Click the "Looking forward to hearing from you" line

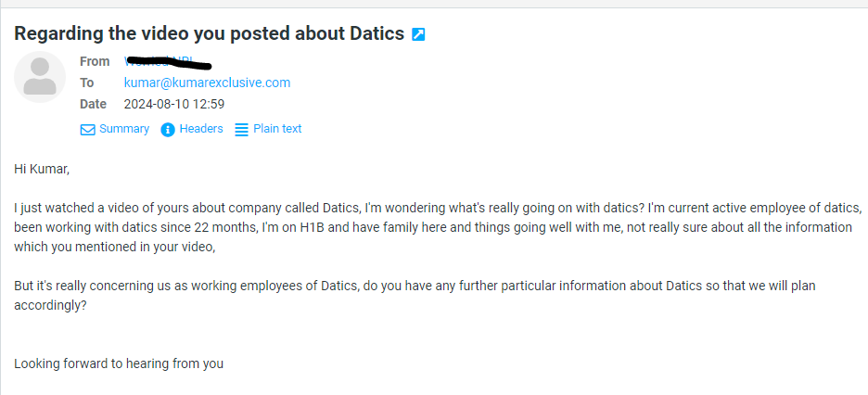click(119, 363)
